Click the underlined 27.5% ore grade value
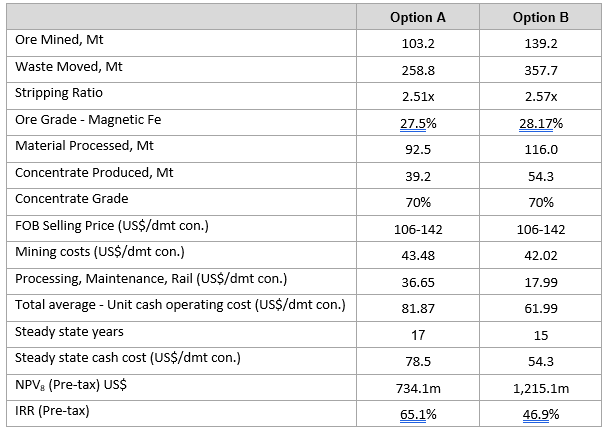The image size is (608, 431). tap(420, 123)
